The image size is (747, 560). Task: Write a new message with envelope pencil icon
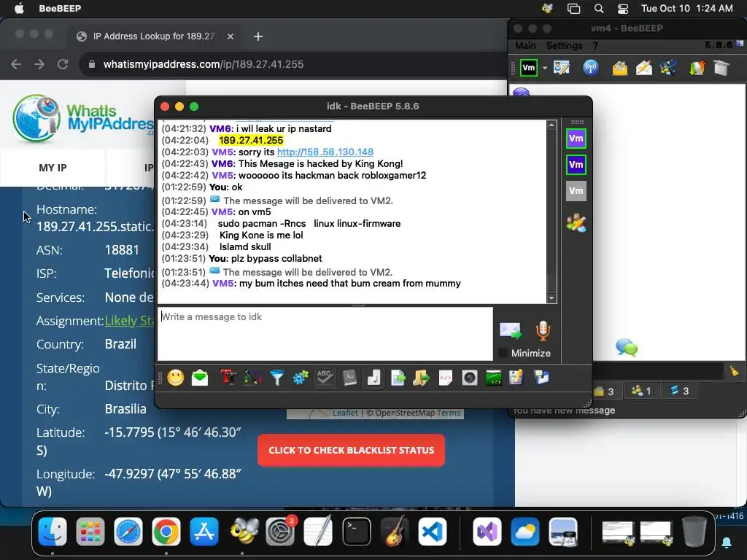pyautogui.click(x=644, y=68)
